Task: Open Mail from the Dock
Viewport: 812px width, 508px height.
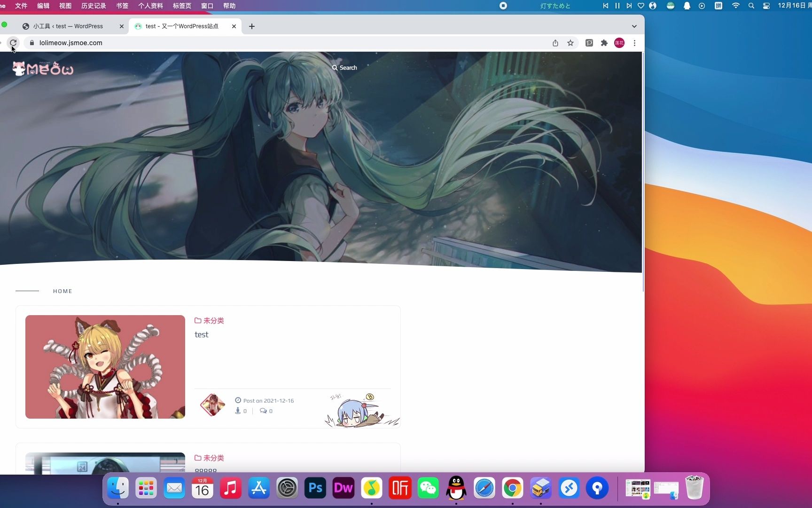Action: point(174,488)
